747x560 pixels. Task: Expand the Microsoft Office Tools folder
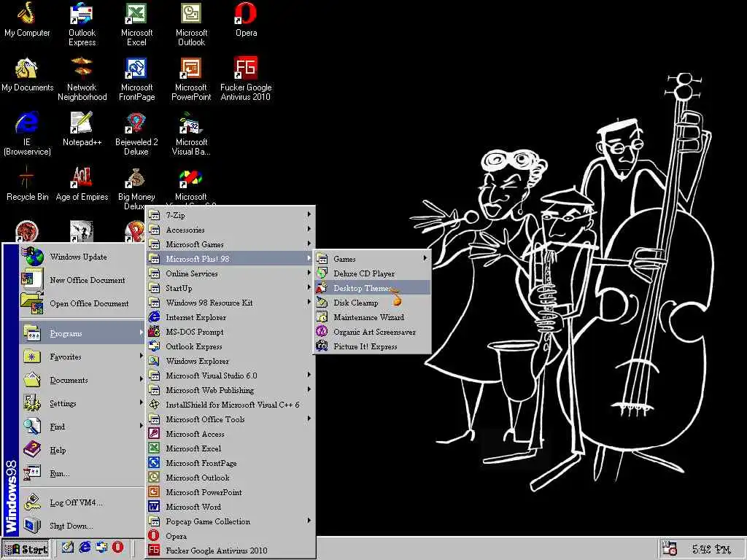[230, 419]
